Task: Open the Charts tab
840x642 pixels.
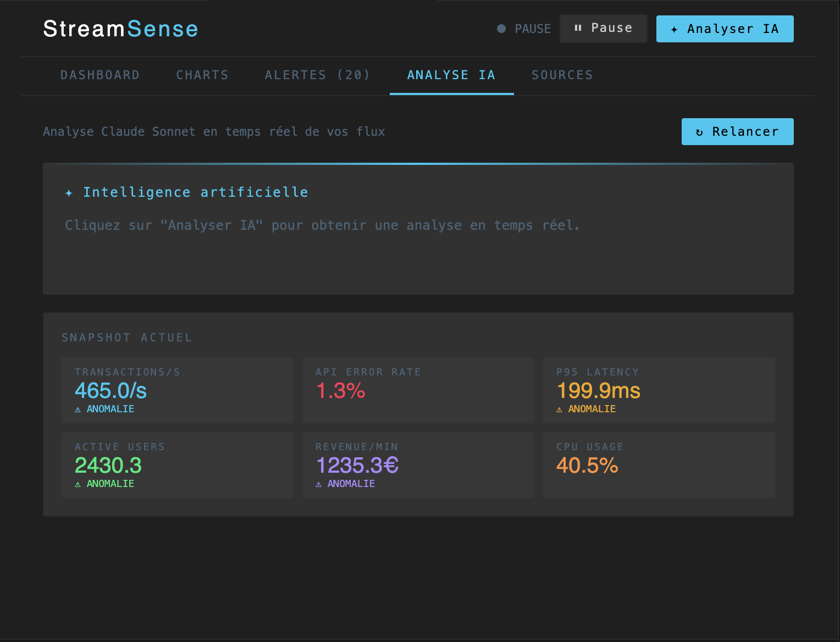Action: click(x=202, y=75)
